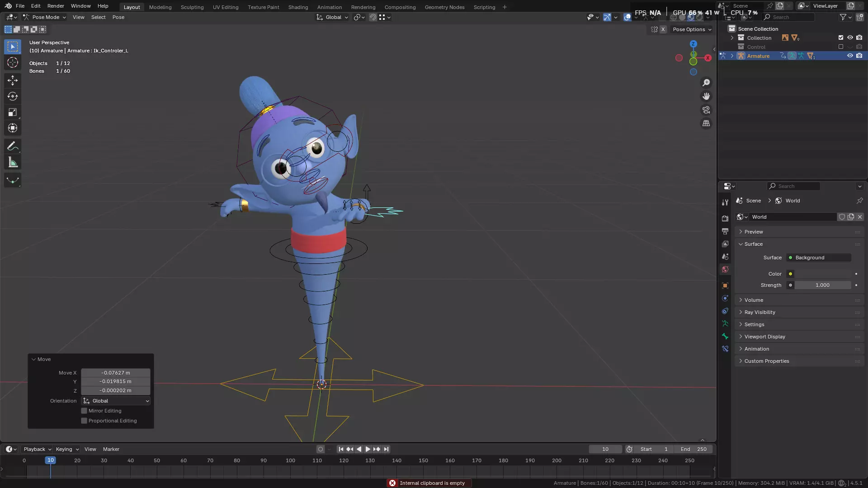
Task: Hide the Collection in viewport
Action: tap(850, 38)
